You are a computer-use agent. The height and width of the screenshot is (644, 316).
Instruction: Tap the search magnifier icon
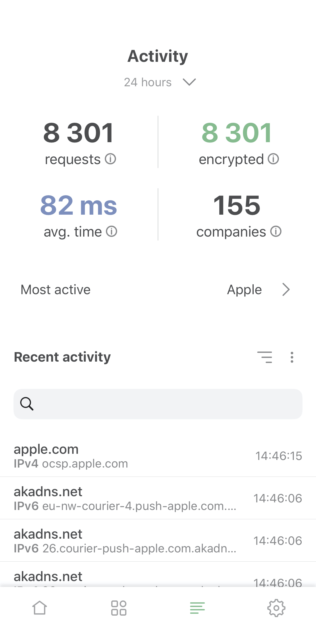point(27,404)
